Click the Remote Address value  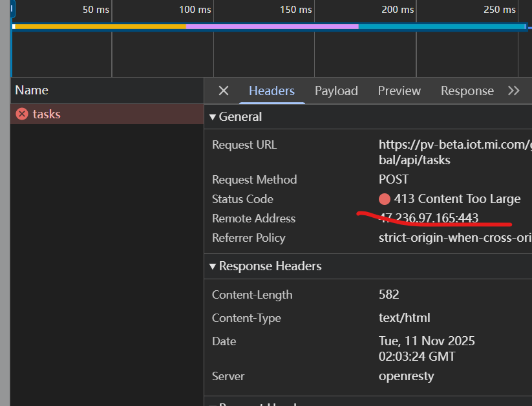click(x=429, y=219)
